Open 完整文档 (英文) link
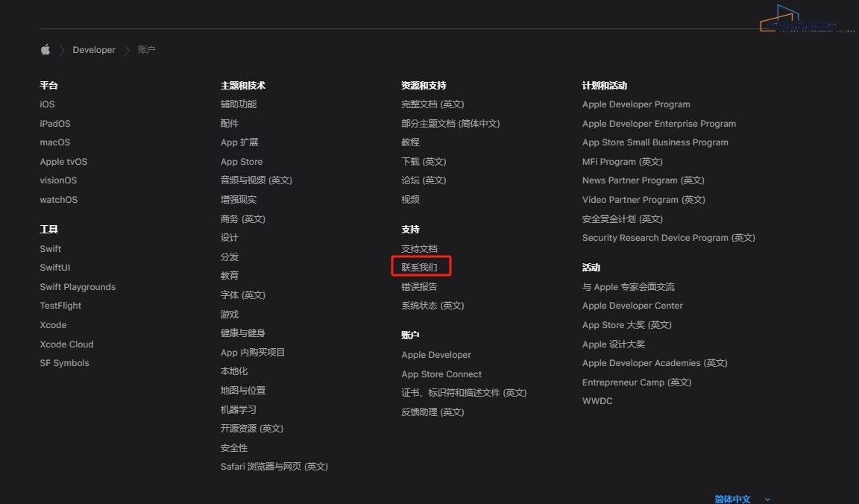859x504 pixels. tap(432, 104)
